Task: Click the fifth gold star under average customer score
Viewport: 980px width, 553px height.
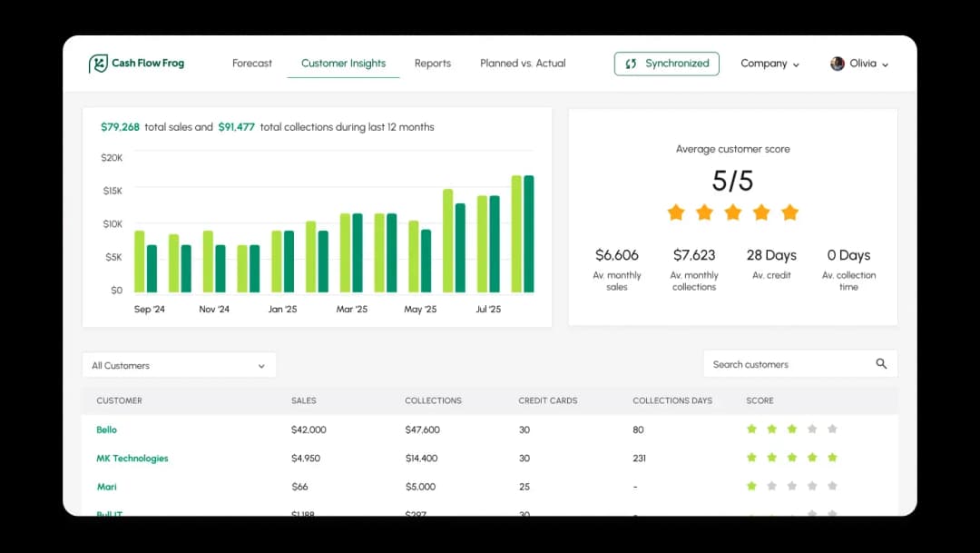Action: 790,212
